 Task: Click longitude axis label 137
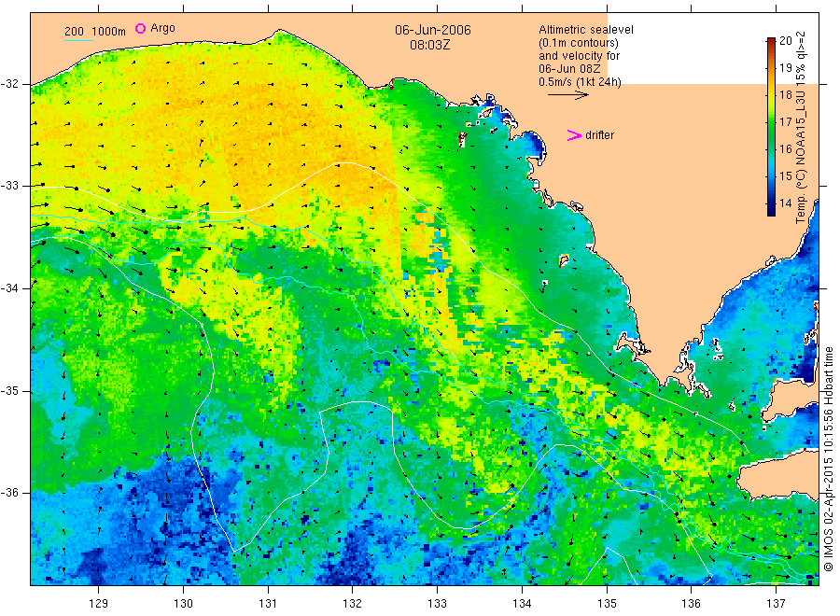[x=776, y=604]
